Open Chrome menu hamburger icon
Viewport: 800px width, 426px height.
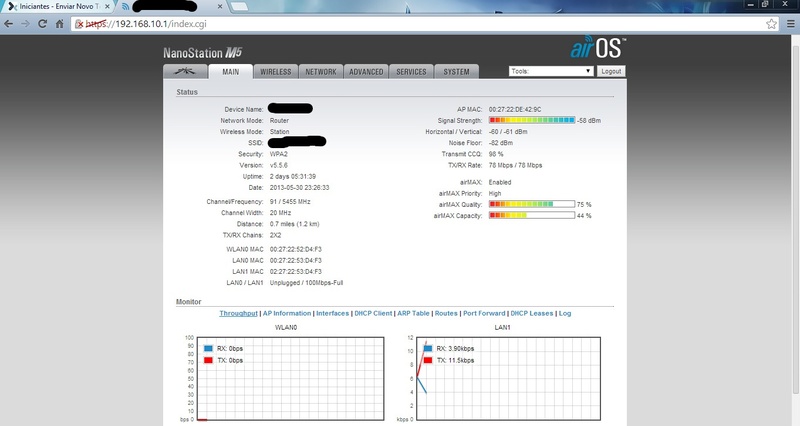(x=791, y=24)
